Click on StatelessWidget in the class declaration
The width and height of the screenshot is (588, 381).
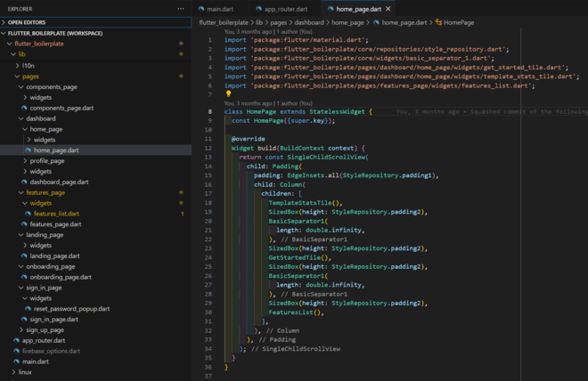click(337, 111)
